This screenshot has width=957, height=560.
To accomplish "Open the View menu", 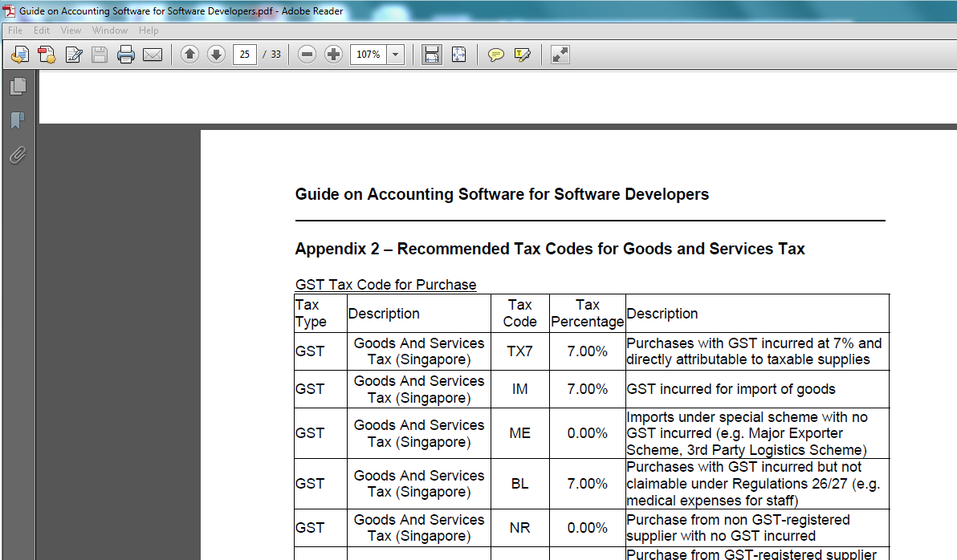I will click(x=71, y=30).
